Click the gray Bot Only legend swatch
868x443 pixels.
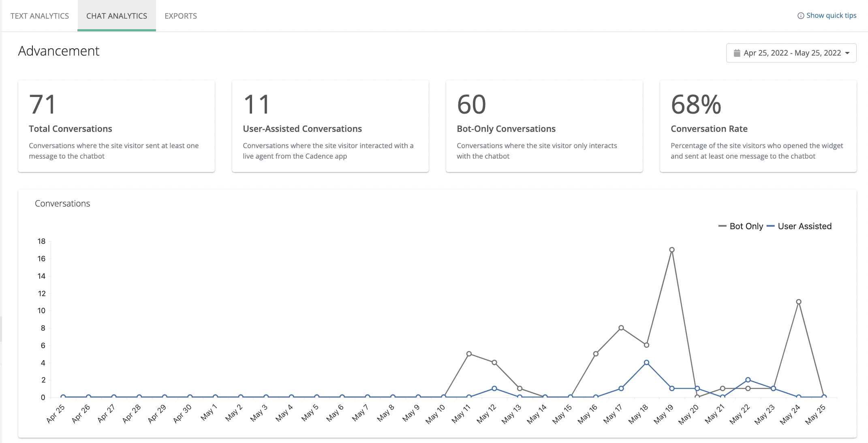(x=722, y=226)
